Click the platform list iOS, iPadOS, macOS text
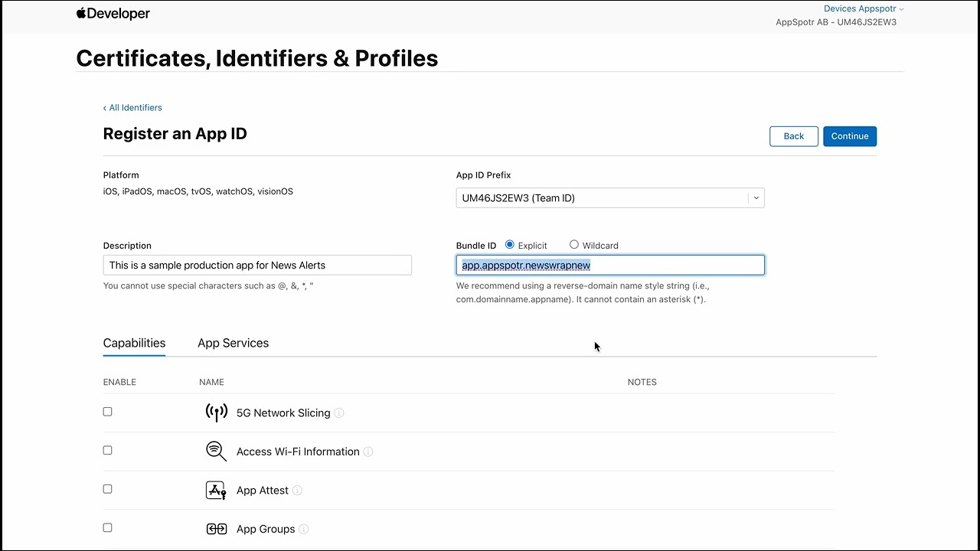Image resolution: width=980 pixels, height=551 pixels. point(198,191)
